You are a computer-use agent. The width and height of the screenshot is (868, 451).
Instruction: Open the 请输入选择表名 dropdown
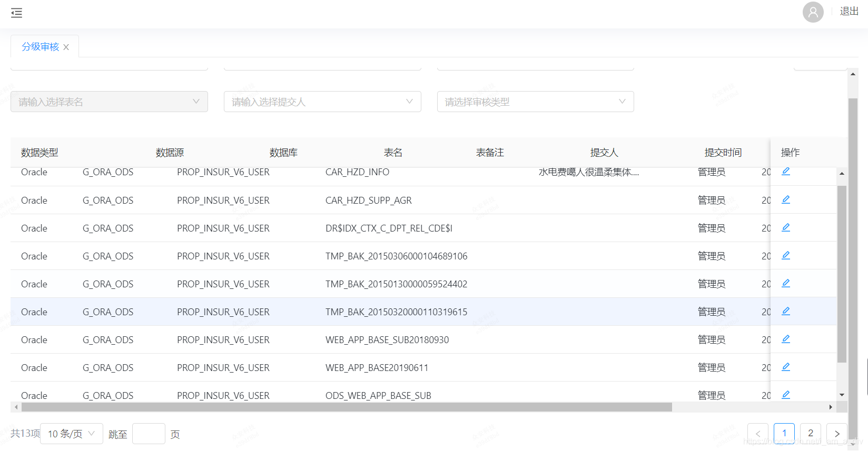(109, 102)
